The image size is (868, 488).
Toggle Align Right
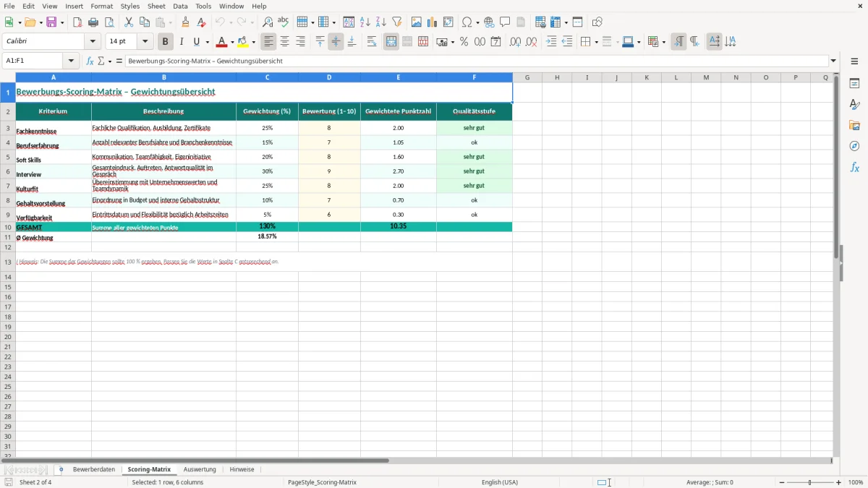[301, 42]
